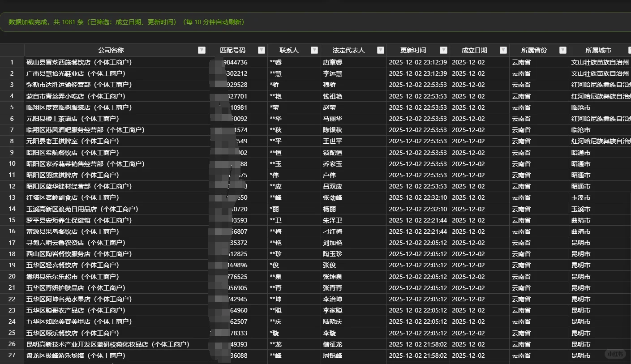Click the 更新时间 column header label
The height and width of the screenshot is (364, 631).
413,50
